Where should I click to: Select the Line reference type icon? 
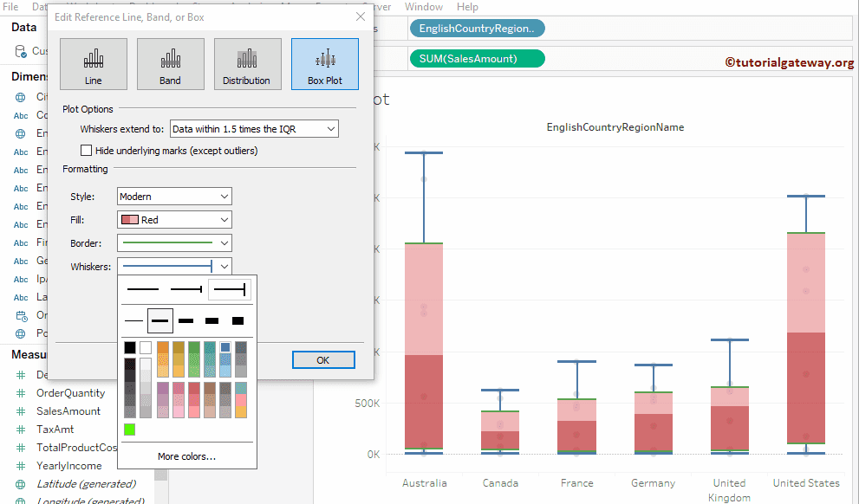(x=94, y=63)
